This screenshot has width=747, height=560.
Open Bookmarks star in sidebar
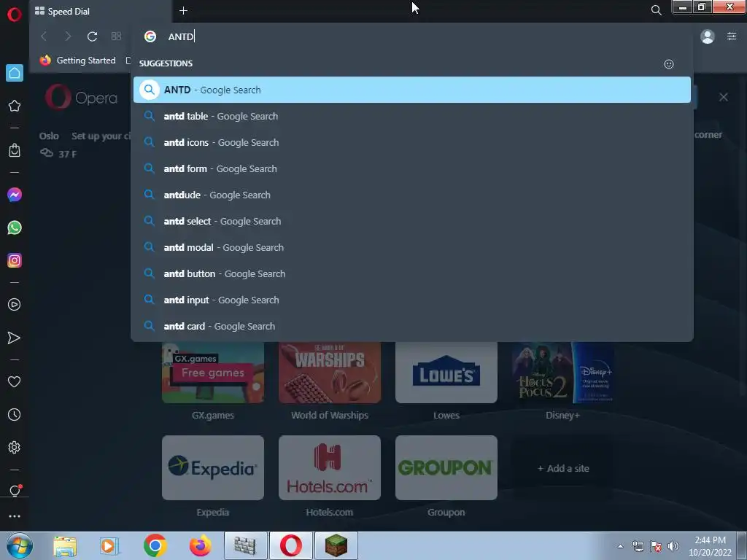(15, 106)
